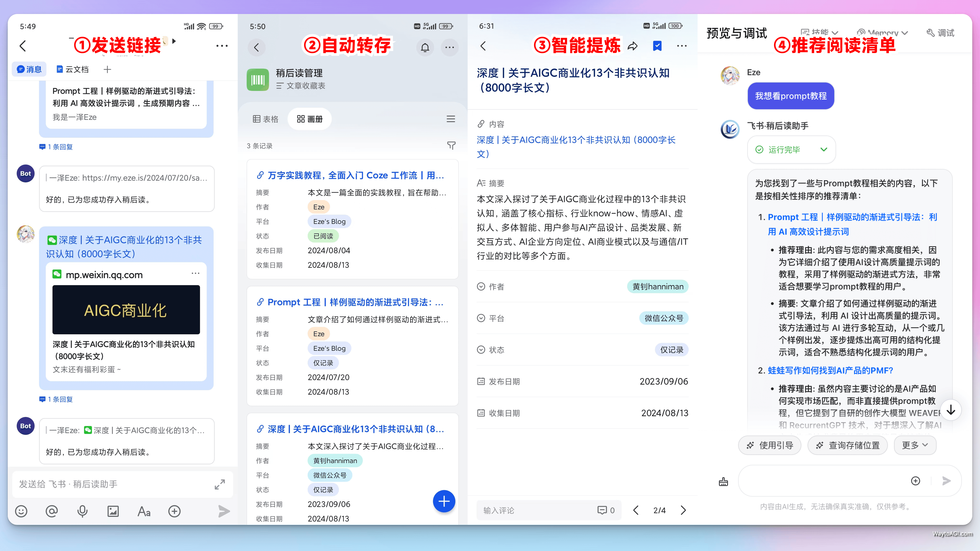
Task: Change the 状态 field 仅记录
Action: pos(672,350)
